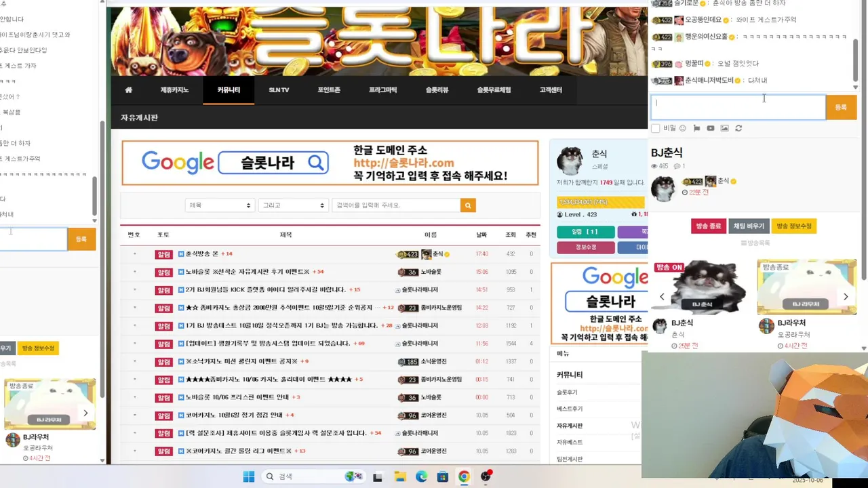The width and height of the screenshot is (868, 488).
Task: Click level 185 badge beside 소닉운영진
Action: pos(408,361)
